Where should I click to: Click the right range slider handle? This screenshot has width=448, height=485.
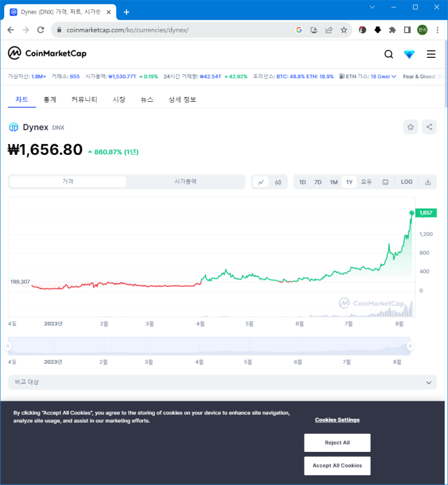click(410, 346)
